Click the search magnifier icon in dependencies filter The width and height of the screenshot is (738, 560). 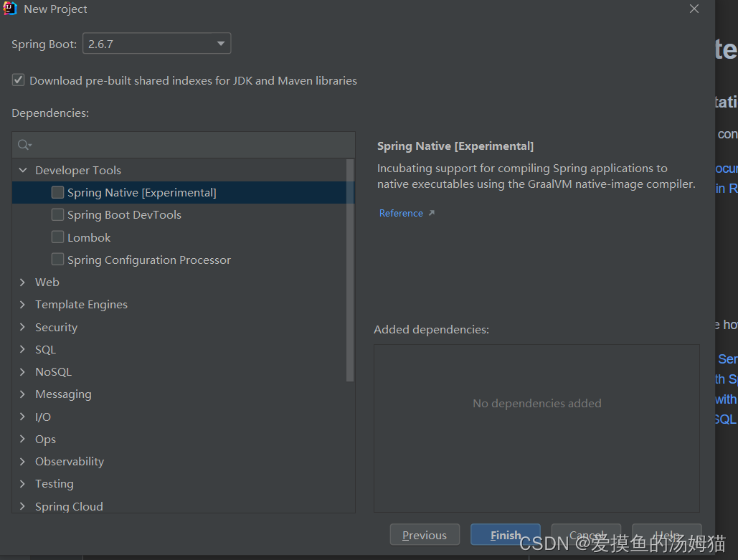24,145
